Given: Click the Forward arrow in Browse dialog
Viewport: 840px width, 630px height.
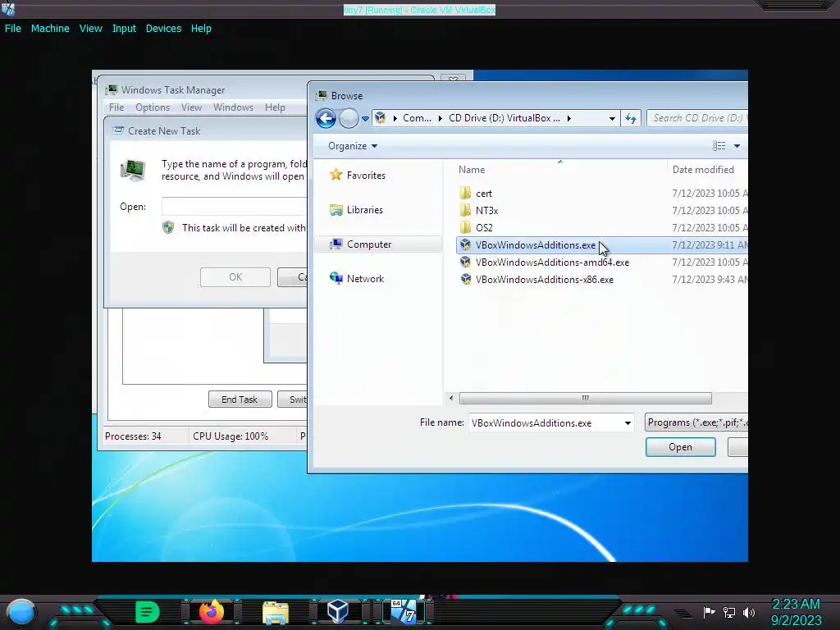Looking at the screenshot, I should coord(349,118).
